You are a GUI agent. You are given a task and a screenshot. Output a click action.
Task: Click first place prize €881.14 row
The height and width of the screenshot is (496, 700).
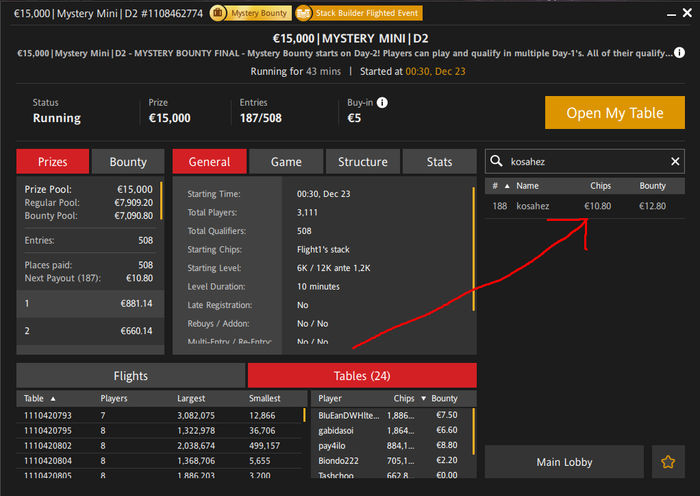tap(90, 304)
